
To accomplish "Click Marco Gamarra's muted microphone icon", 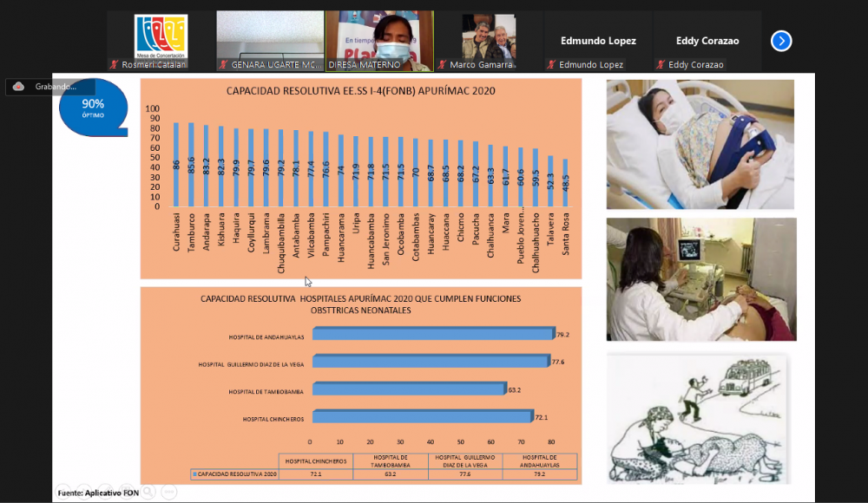I will [x=443, y=65].
